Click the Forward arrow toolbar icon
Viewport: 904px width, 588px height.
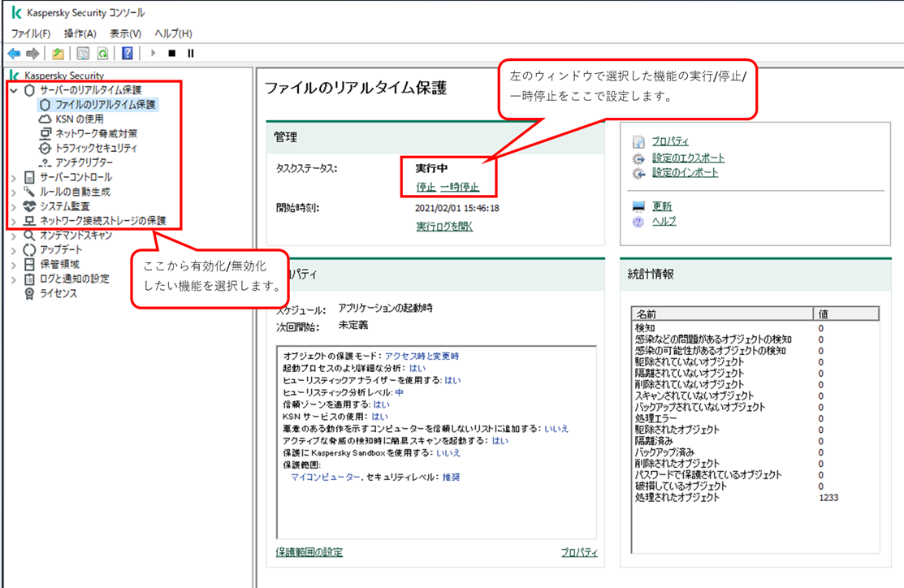point(32,54)
